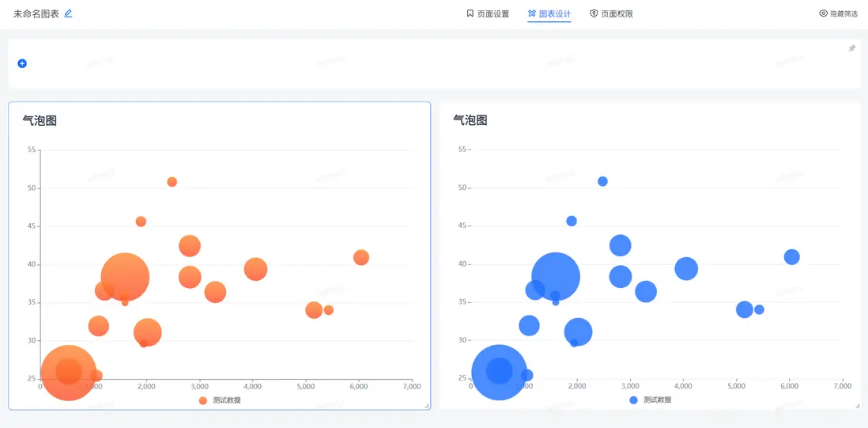Image resolution: width=868 pixels, height=428 pixels.
Task: Click the pencil icon beside 未命名图表
Action: pos(68,13)
